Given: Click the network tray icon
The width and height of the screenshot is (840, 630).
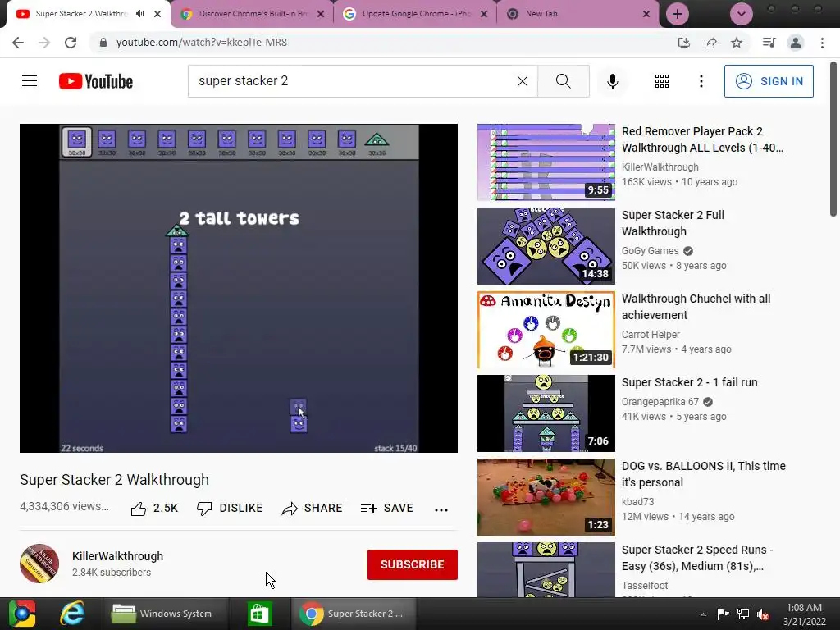Looking at the screenshot, I should [742, 614].
